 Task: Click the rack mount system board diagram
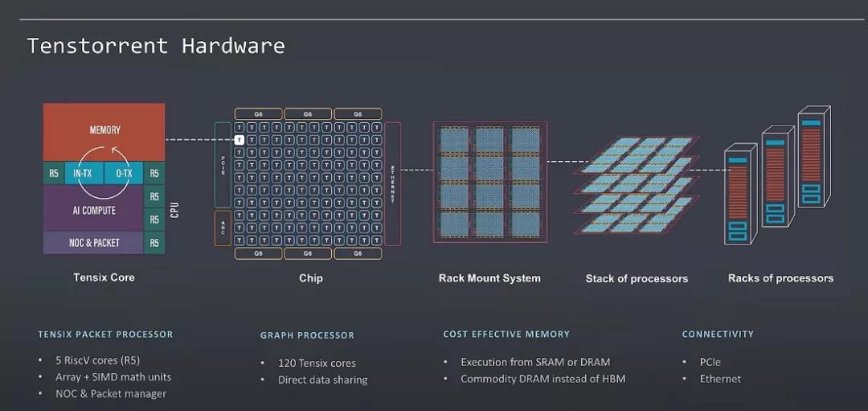coord(490,183)
